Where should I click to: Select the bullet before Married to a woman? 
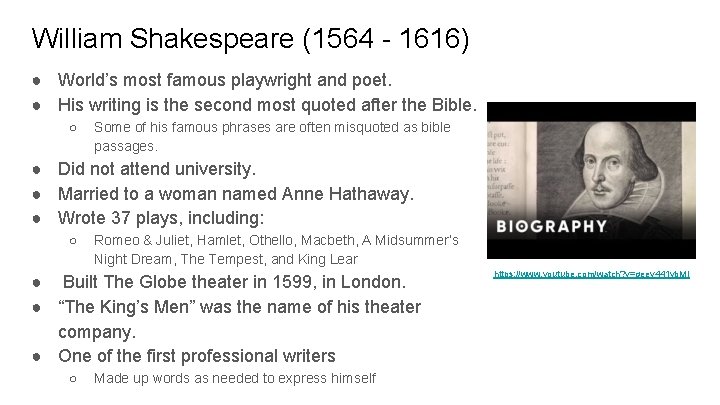[37, 195]
